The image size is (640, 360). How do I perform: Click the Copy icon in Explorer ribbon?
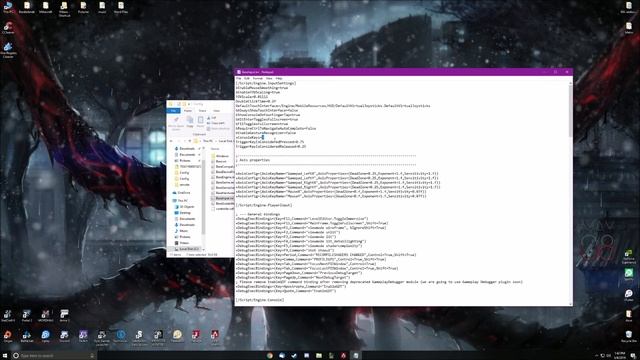tap(190, 122)
